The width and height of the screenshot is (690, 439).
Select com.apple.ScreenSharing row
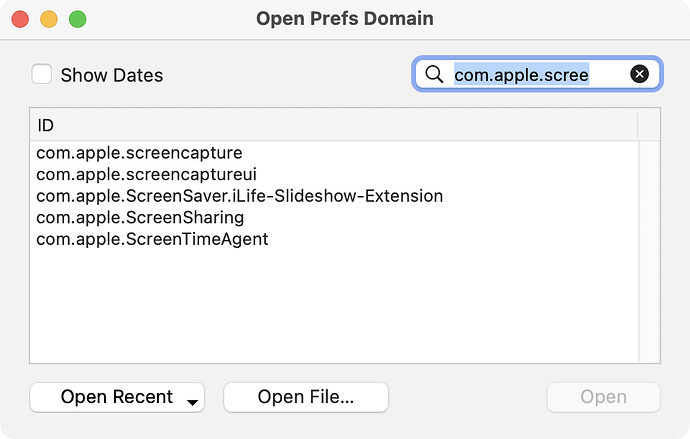coord(334,217)
